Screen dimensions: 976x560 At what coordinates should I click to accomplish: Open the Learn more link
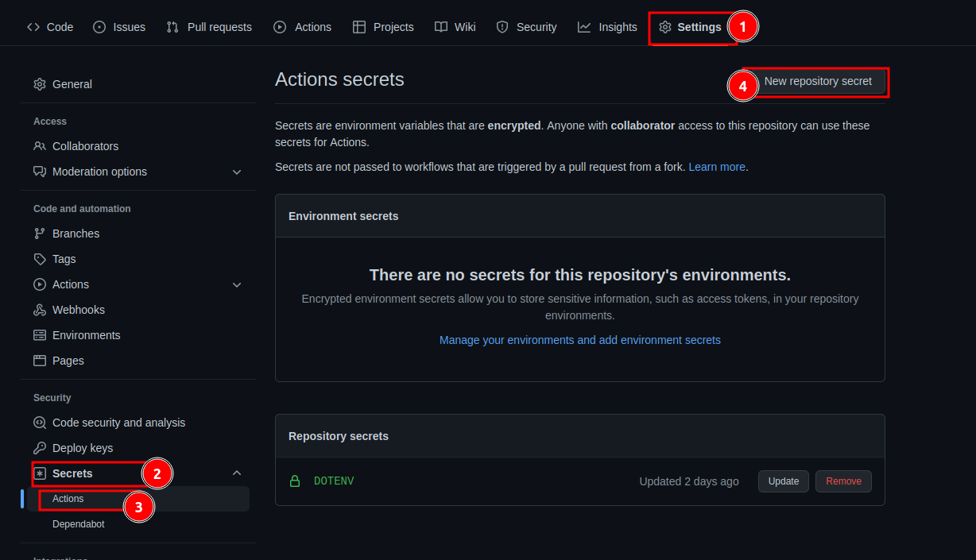(717, 167)
